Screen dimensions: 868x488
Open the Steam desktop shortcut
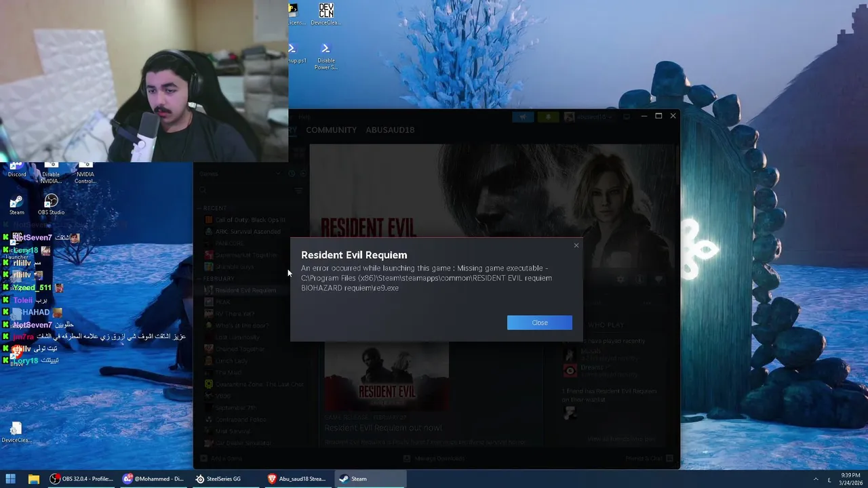click(x=17, y=205)
